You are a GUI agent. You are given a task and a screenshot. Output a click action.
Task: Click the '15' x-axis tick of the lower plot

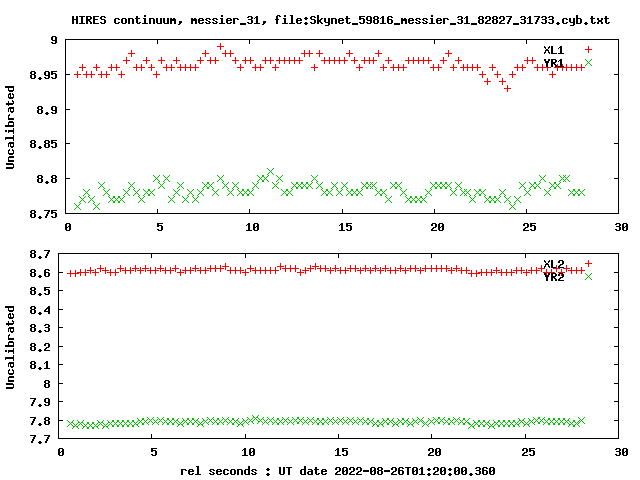click(x=341, y=452)
